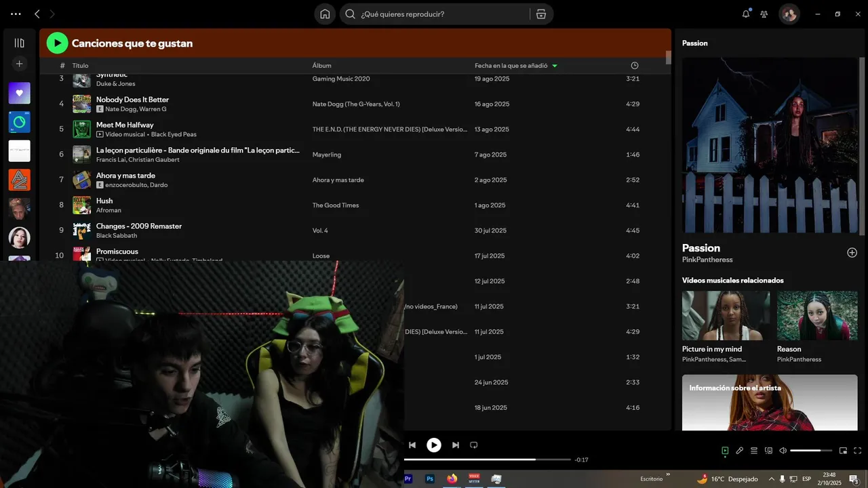Skip to previous track
This screenshot has width=868, height=488.
point(412,445)
